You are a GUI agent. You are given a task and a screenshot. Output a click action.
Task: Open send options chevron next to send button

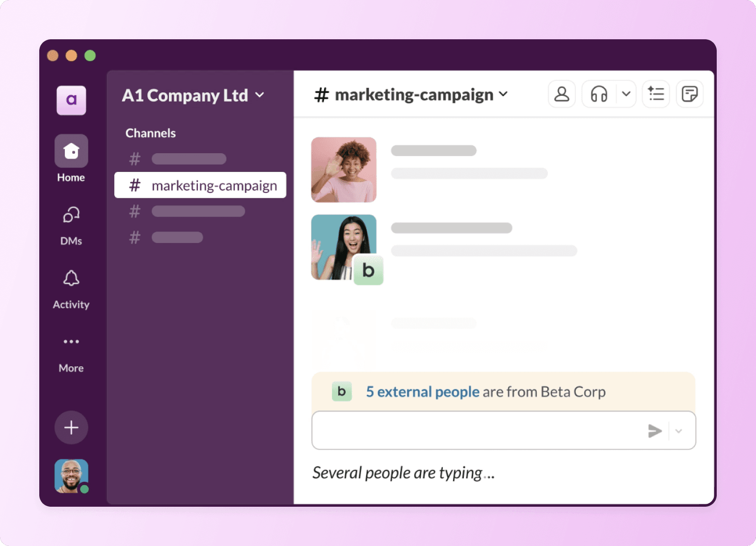679,431
